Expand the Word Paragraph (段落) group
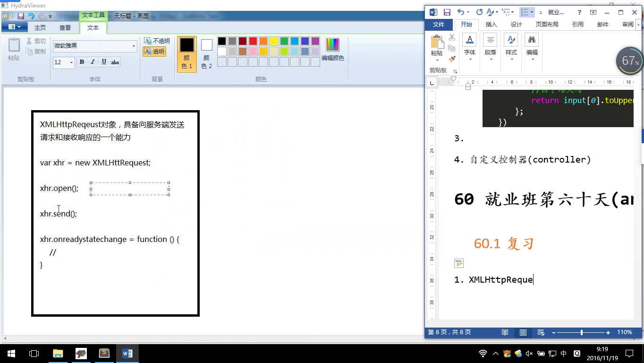644x363 pixels. (491, 47)
